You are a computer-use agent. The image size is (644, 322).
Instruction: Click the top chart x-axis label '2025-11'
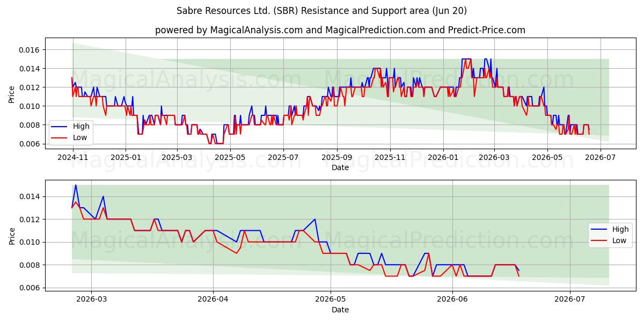(390, 158)
